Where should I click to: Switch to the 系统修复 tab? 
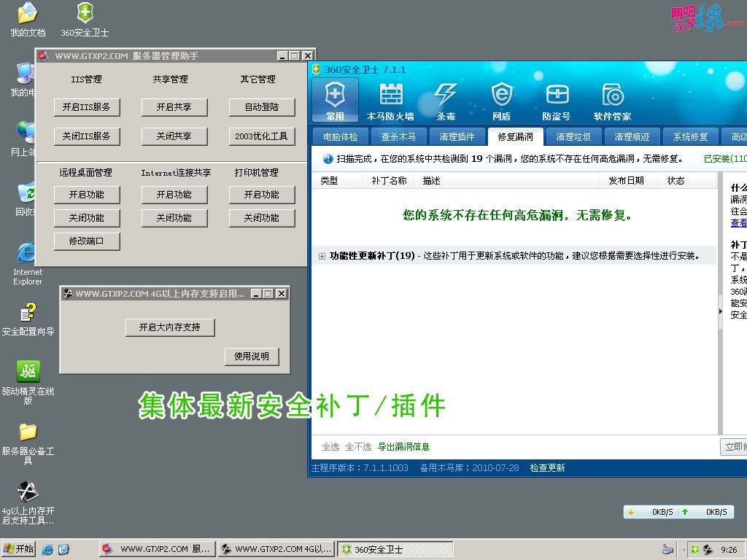tap(690, 137)
